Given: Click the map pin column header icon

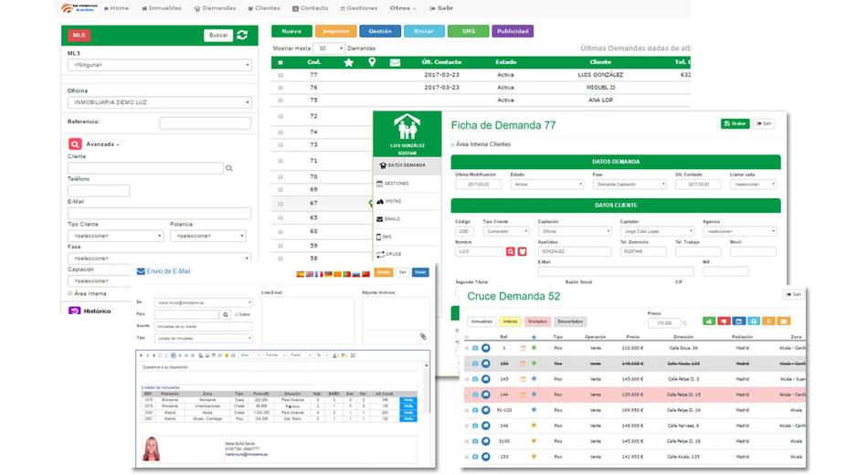Looking at the screenshot, I should tap(372, 62).
